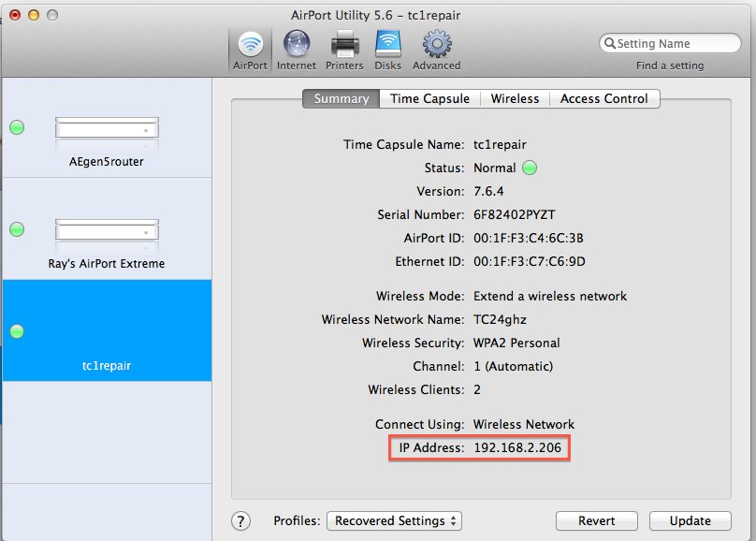Click the Channel value 1 (Automatic)
Viewport: 756px width, 541px height.
(513, 367)
